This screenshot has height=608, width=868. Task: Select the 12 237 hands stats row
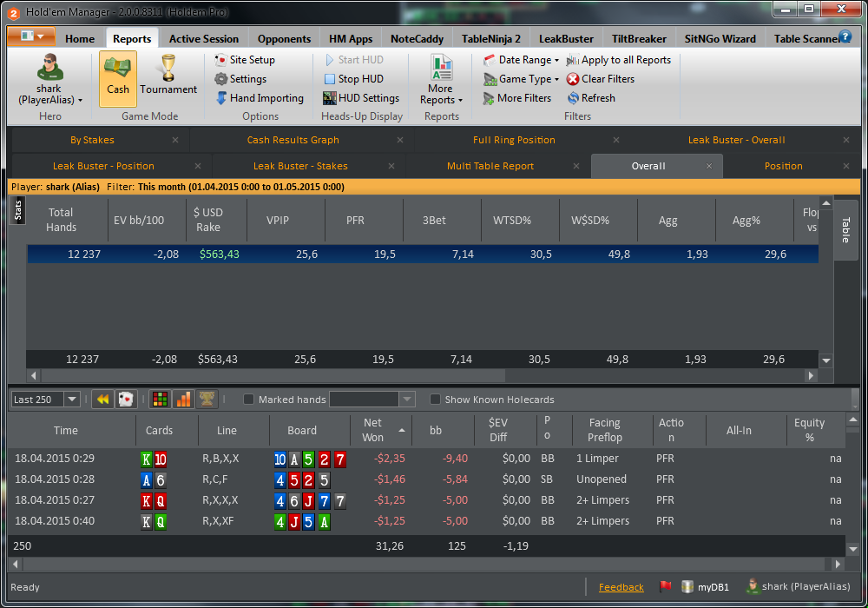click(x=423, y=254)
